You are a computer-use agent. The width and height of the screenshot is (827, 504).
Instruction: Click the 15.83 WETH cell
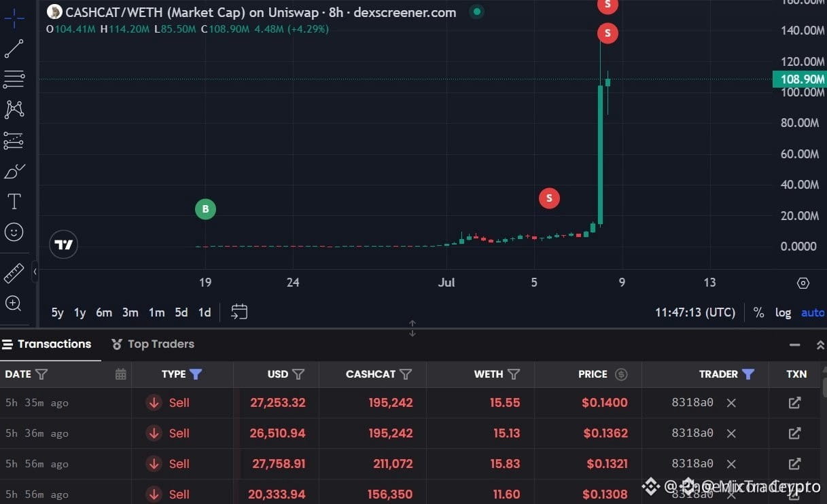(x=505, y=464)
